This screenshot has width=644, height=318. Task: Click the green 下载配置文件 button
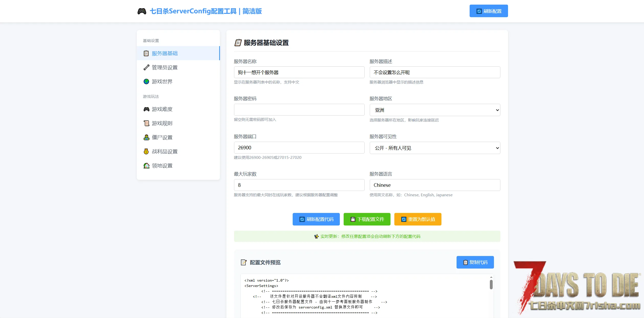point(367,219)
